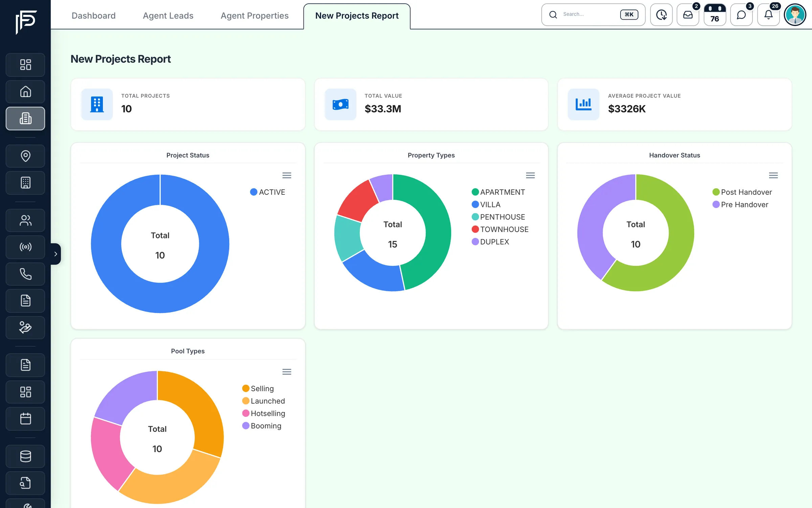Toggle Hotselling legend series
Screen dimensions: 812x508
[x=264, y=414]
